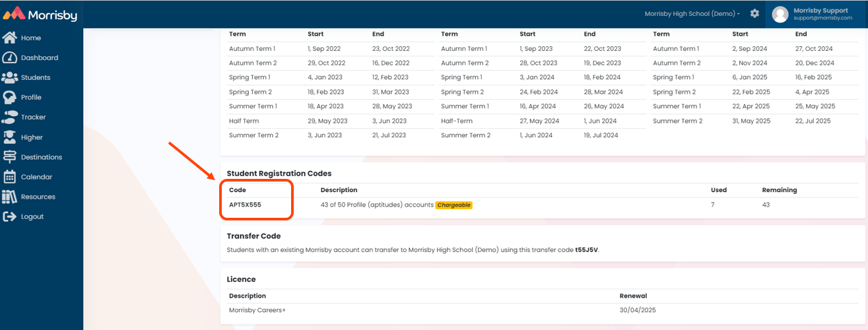The image size is (868, 330).
Task: Click the end date 19, Jul 2024
Action: point(601,135)
